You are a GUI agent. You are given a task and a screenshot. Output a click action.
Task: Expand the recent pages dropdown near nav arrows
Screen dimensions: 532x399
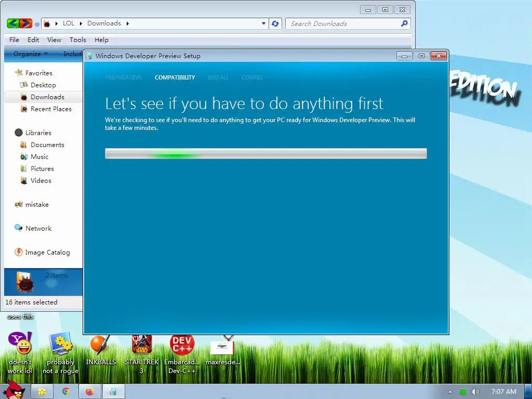(x=37, y=24)
